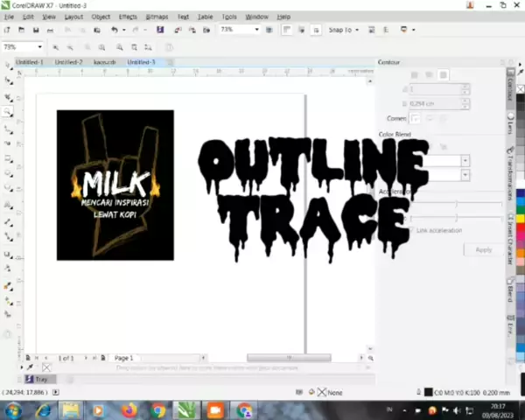Select the Pick tool in toolbox
The height and width of the screenshot is (420, 525).
click(8, 65)
